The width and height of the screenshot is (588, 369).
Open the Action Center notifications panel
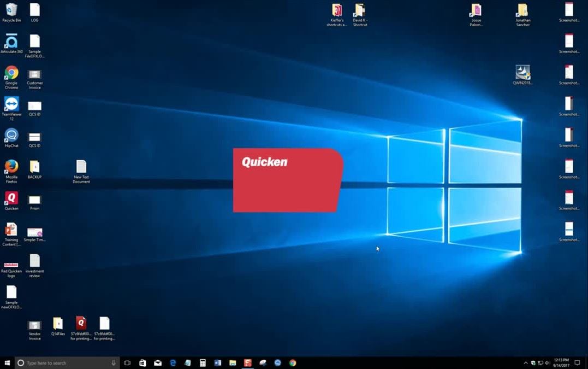point(577,362)
